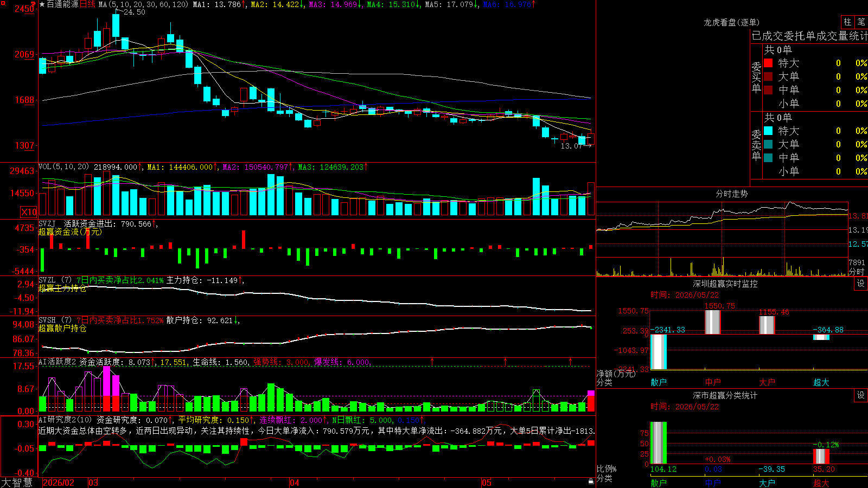The width and height of the screenshot is (868, 488).
Task: Click the red 特大 buy-order color swatch
Action: click(x=768, y=63)
